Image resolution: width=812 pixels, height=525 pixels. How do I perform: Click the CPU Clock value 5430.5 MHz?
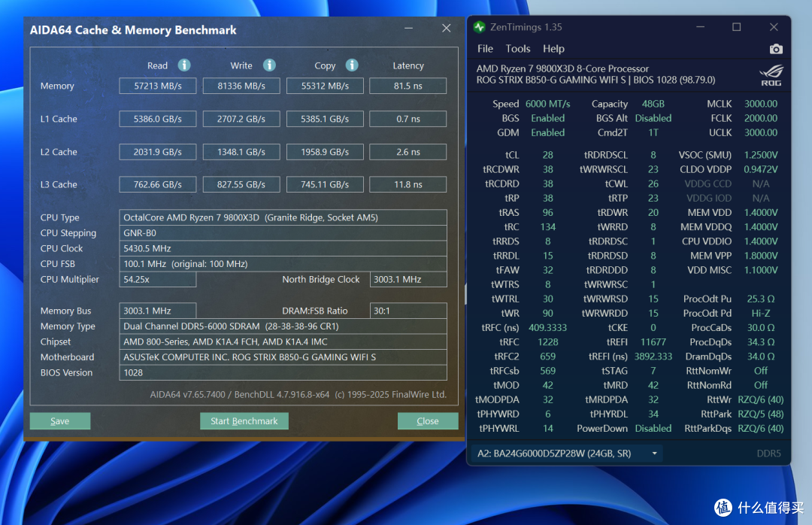(x=283, y=249)
